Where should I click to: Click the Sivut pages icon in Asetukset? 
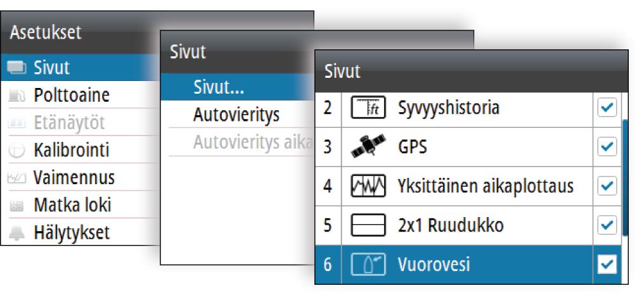17,68
